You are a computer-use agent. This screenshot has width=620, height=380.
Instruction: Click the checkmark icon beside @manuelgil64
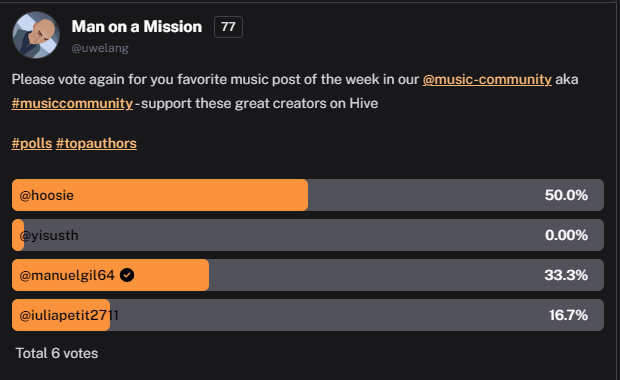point(127,275)
